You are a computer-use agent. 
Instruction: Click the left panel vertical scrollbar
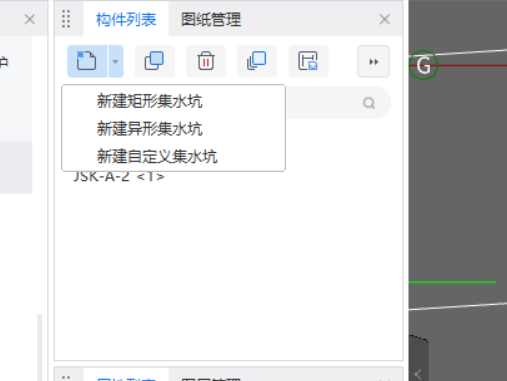pyautogui.click(x=40, y=347)
